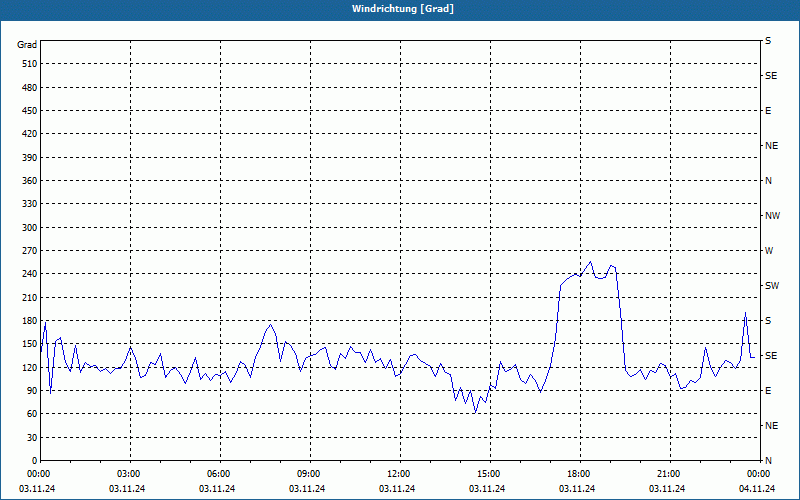Click the 270 degree axis label
Screen dimensions: 800x500
[30, 251]
